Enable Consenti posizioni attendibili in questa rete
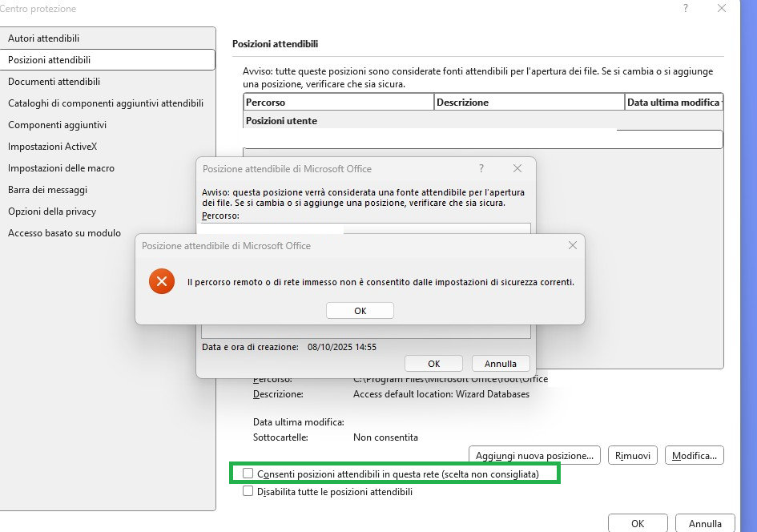The height and width of the screenshot is (532, 757). pyautogui.click(x=248, y=474)
